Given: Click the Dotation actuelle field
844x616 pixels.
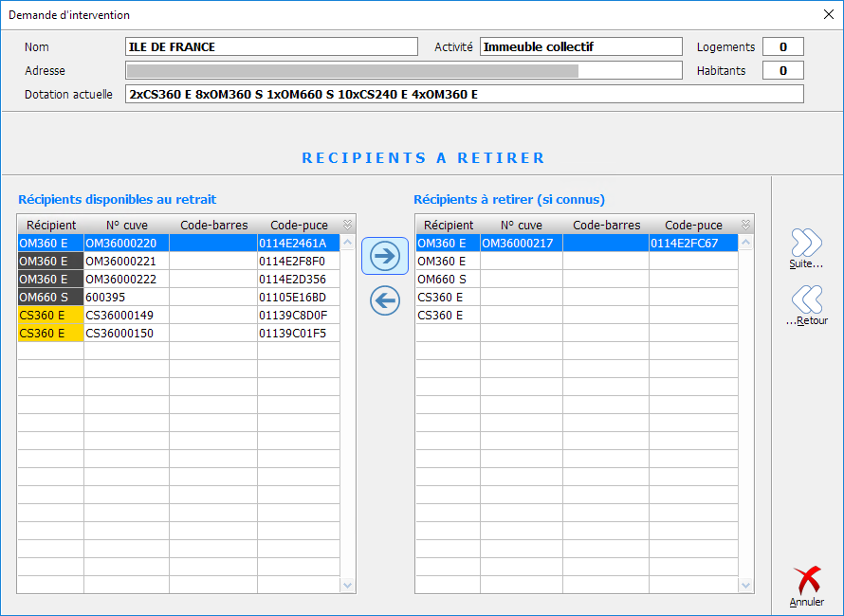Looking at the screenshot, I should click(464, 94).
